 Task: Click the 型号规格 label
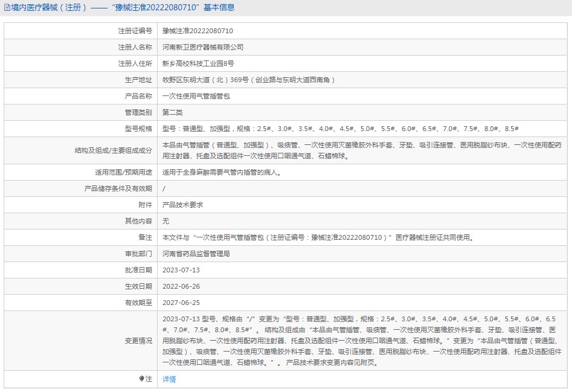coord(138,129)
